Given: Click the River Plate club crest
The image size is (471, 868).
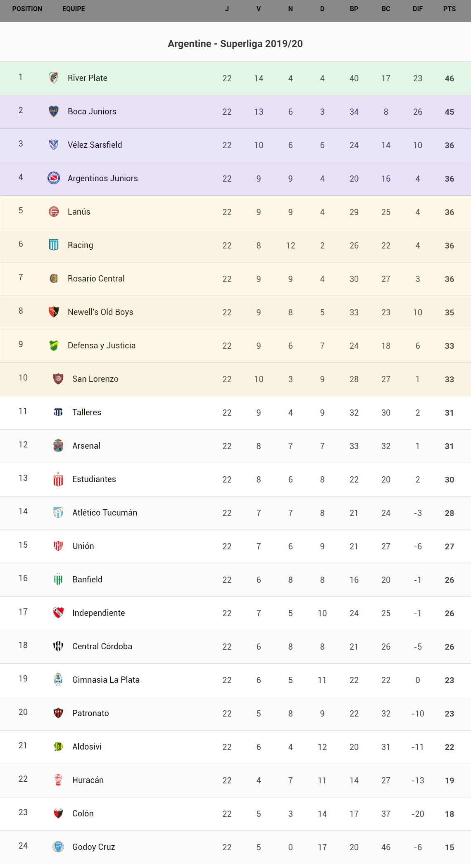Looking at the screenshot, I should [x=54, y=78].
